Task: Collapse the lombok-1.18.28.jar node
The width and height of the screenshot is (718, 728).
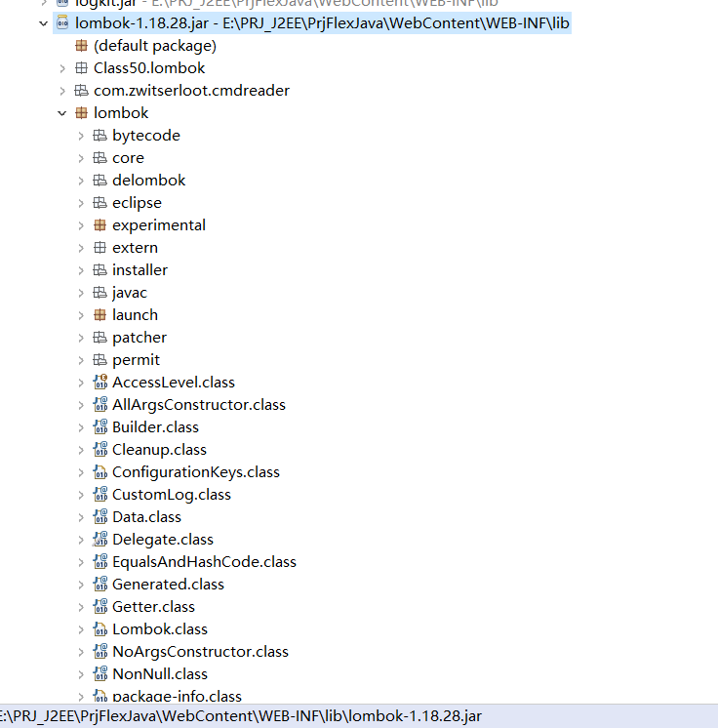Action: (x=44, y=23)
